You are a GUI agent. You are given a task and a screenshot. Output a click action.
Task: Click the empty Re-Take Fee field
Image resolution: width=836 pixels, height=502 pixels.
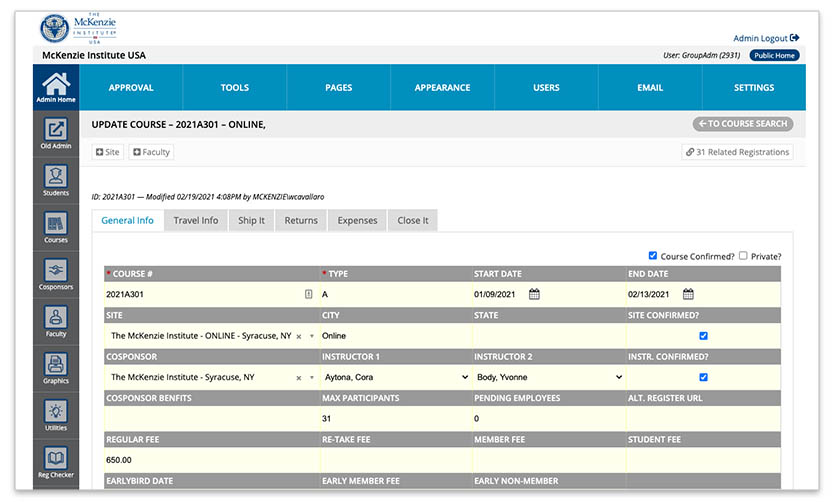(396, 460)
